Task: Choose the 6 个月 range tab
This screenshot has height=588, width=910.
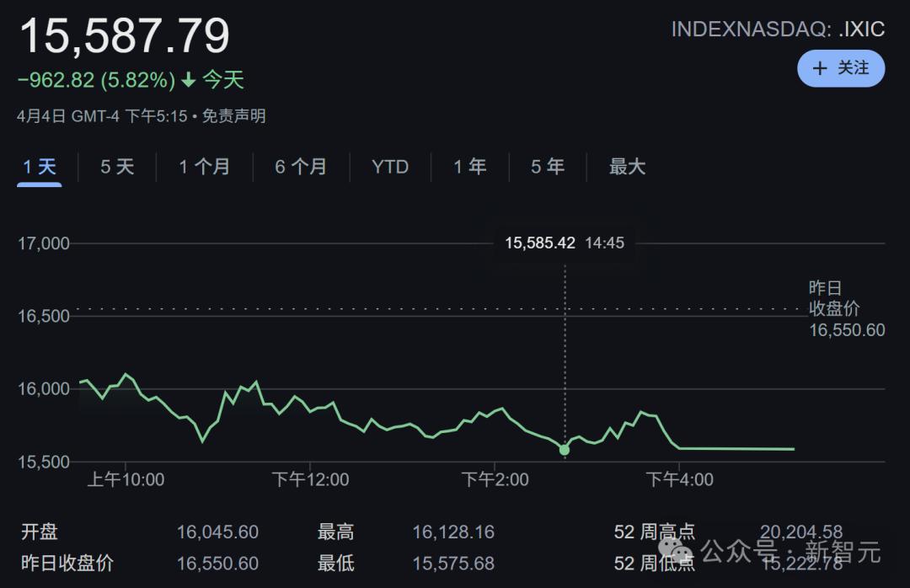Action: tap(301, 167)
